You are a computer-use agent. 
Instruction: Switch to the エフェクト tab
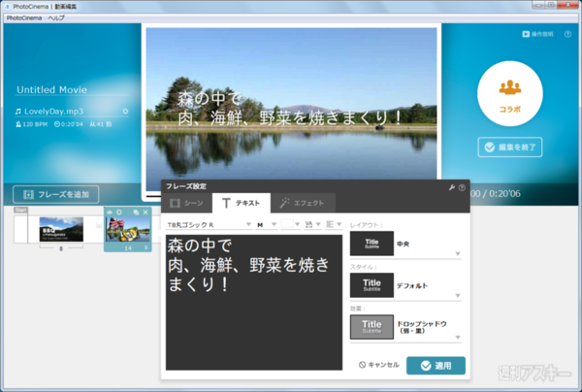[303, 203]
